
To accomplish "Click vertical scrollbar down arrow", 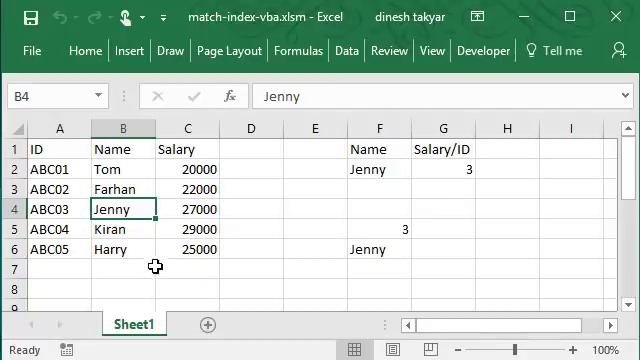I will [628, 304].
